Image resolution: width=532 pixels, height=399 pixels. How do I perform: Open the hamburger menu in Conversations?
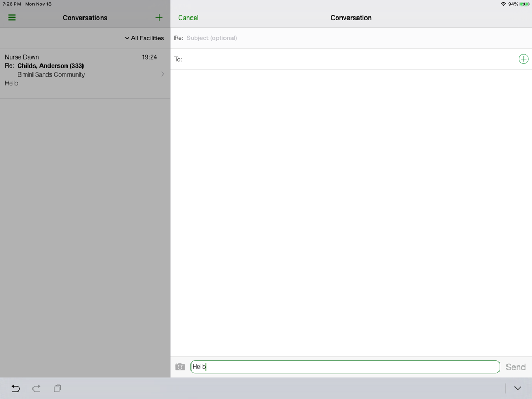point(12,18)
